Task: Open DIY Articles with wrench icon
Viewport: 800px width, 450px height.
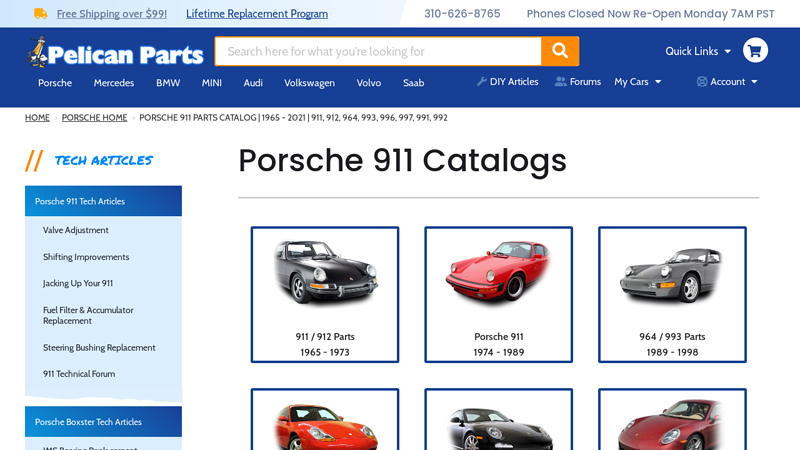Action: point(507,82)
